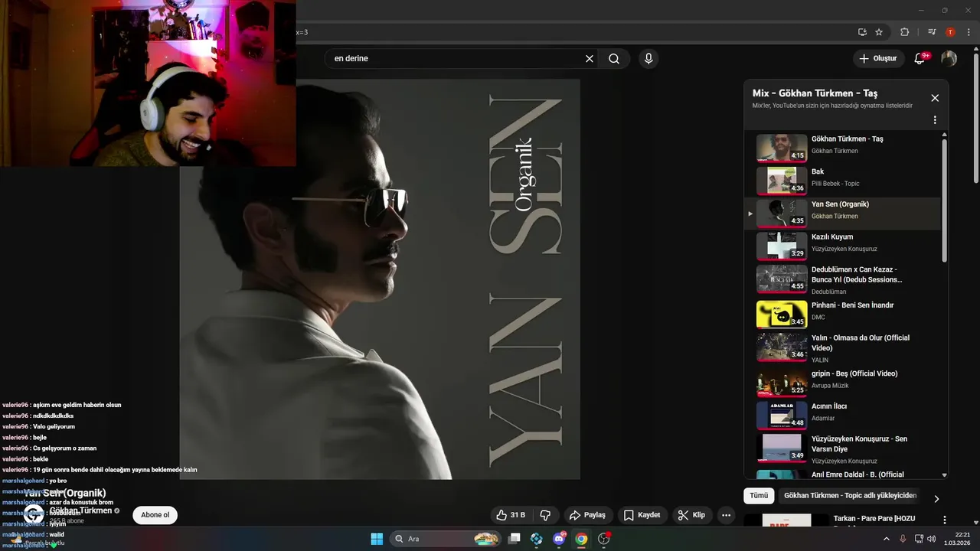Viewport: 980px width, 551px height.
Task: Open volume control in the tray
Action: pyautogui.click(x=931, y=539)
